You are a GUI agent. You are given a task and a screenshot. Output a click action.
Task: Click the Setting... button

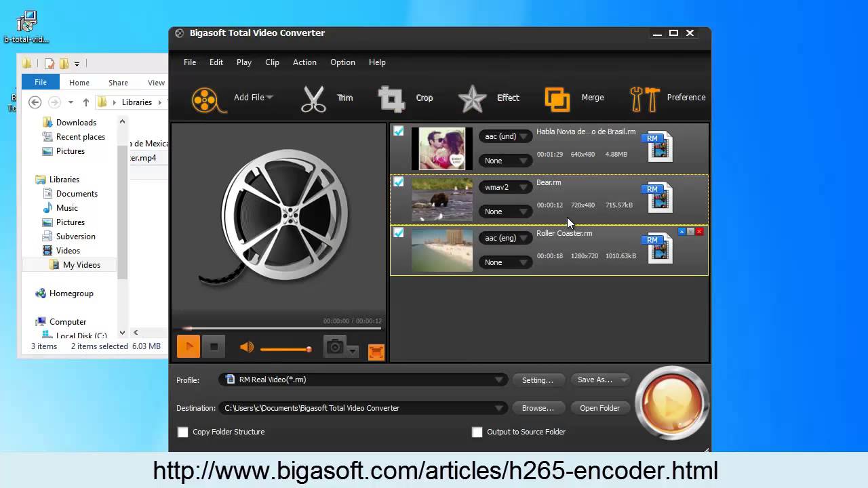[538, 380]
